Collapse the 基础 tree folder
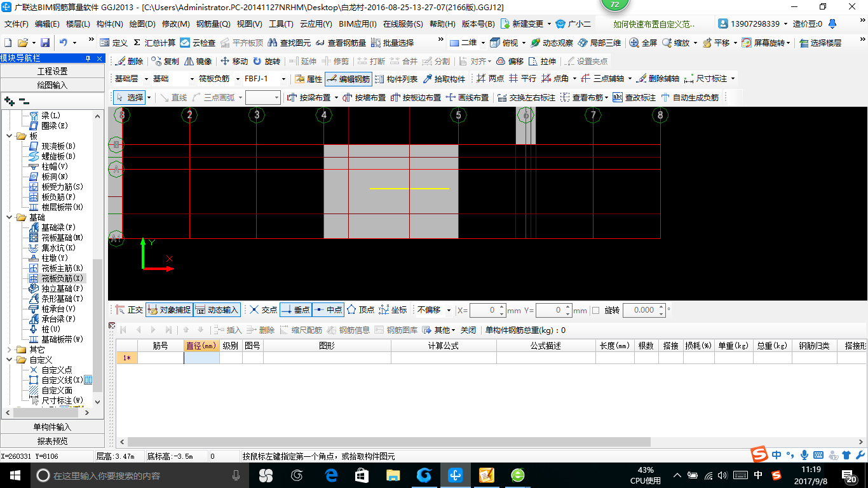 (x=9, y=217)
